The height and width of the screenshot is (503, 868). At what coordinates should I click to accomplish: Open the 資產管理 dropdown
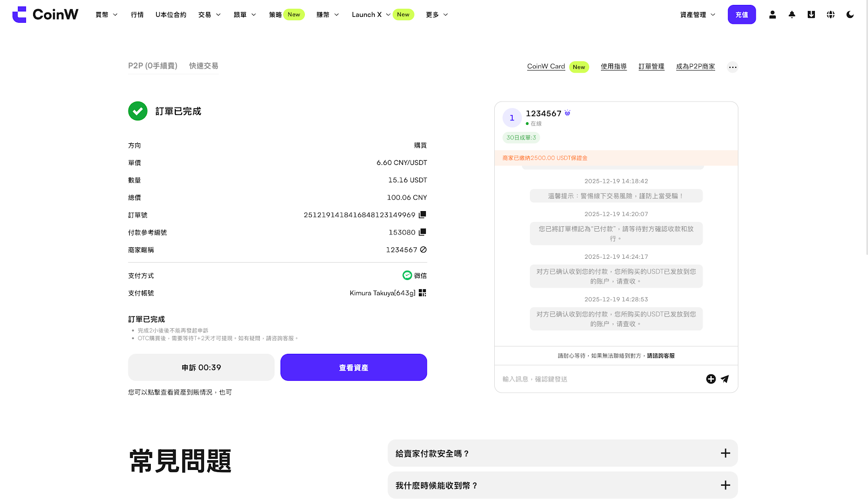(x=698, y=15)
